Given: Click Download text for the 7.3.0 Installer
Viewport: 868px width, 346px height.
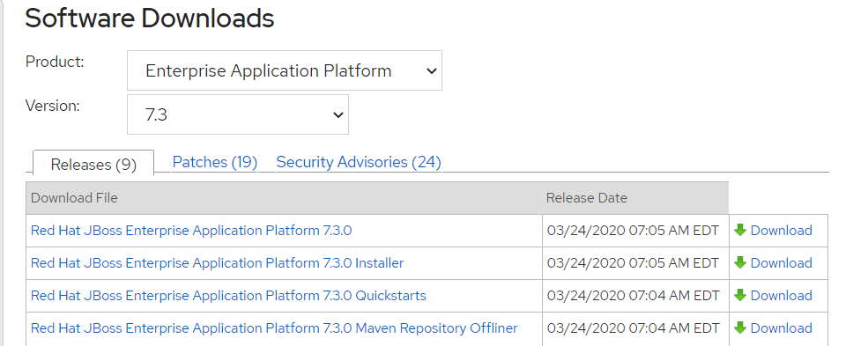Looking at the screenshot, I should (x=781, y=263).
